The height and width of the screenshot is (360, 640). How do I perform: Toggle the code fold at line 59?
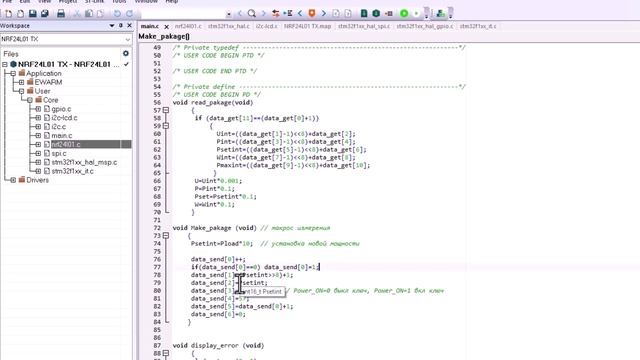point(166,126)
